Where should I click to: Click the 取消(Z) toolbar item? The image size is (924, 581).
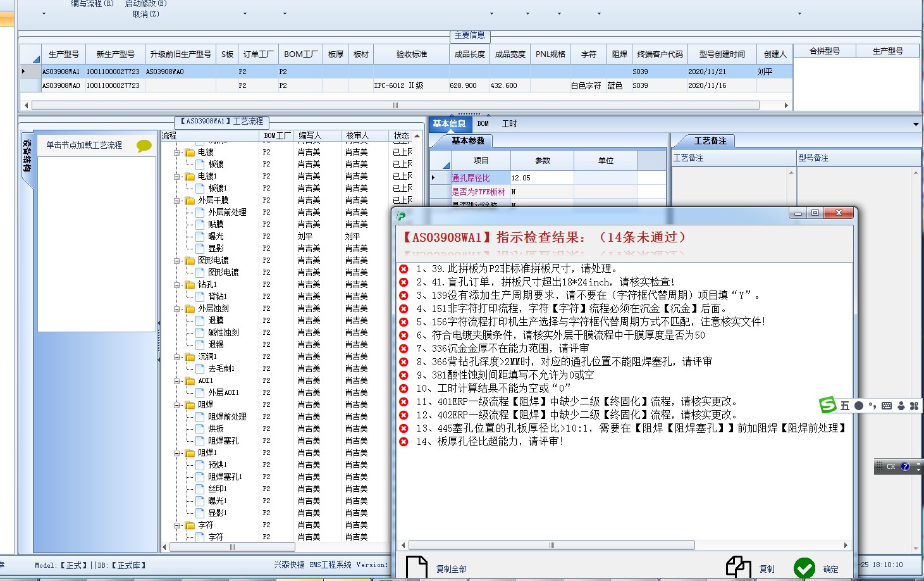(x=145, y=14)
